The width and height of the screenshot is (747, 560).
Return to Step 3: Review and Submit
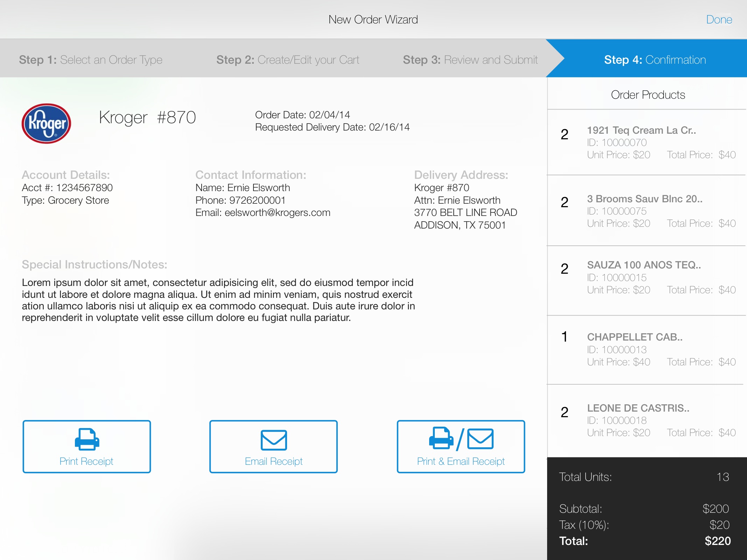click(x=470, y=60)
